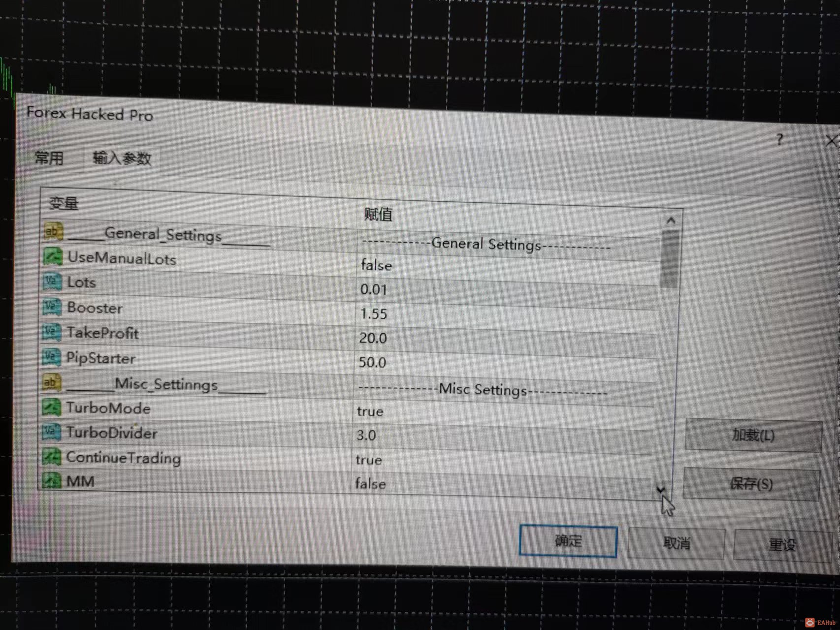Click the UseManualLots boolean icon
The image size is (840, 630).
(x=53, y=256)
